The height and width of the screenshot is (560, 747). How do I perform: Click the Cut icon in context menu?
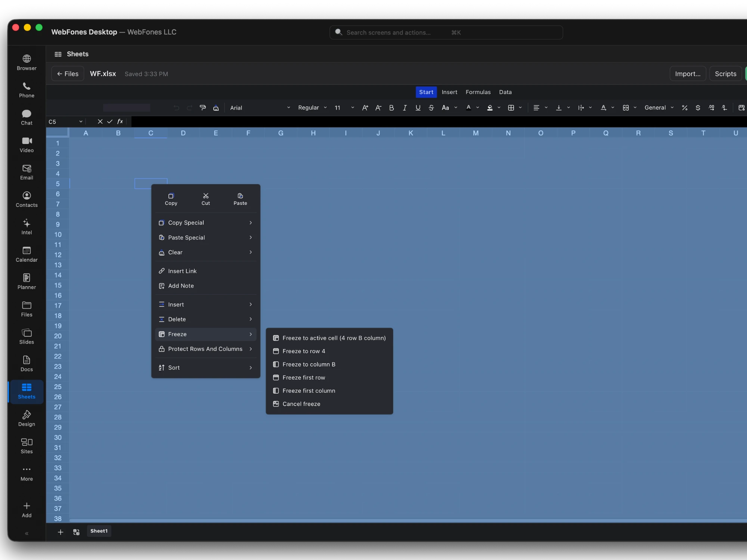206,199
